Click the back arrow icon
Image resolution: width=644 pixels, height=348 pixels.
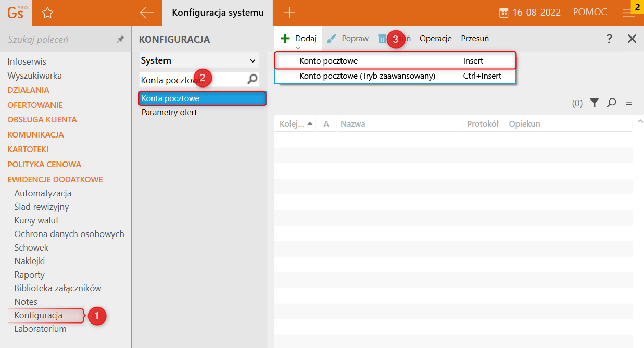pos(147,13)
